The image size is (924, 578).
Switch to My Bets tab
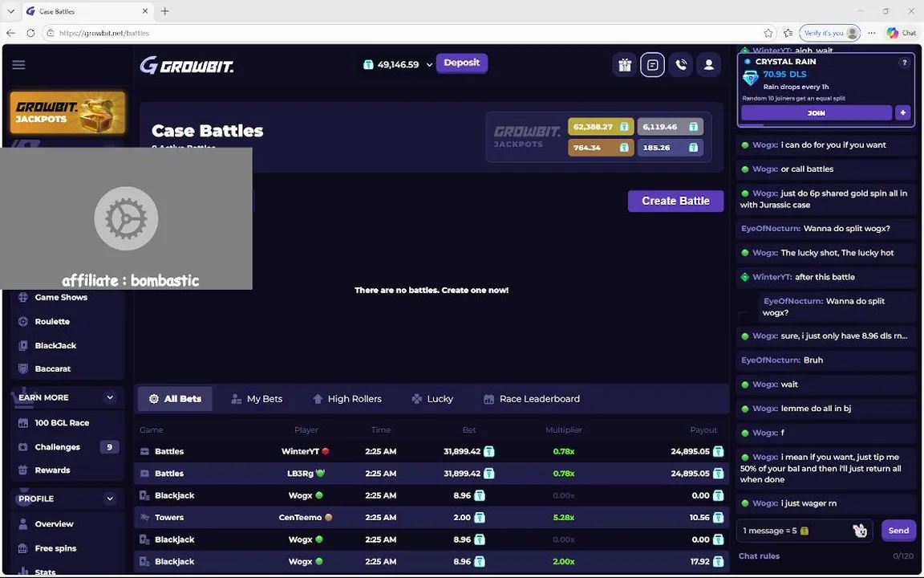coord(257,399)
